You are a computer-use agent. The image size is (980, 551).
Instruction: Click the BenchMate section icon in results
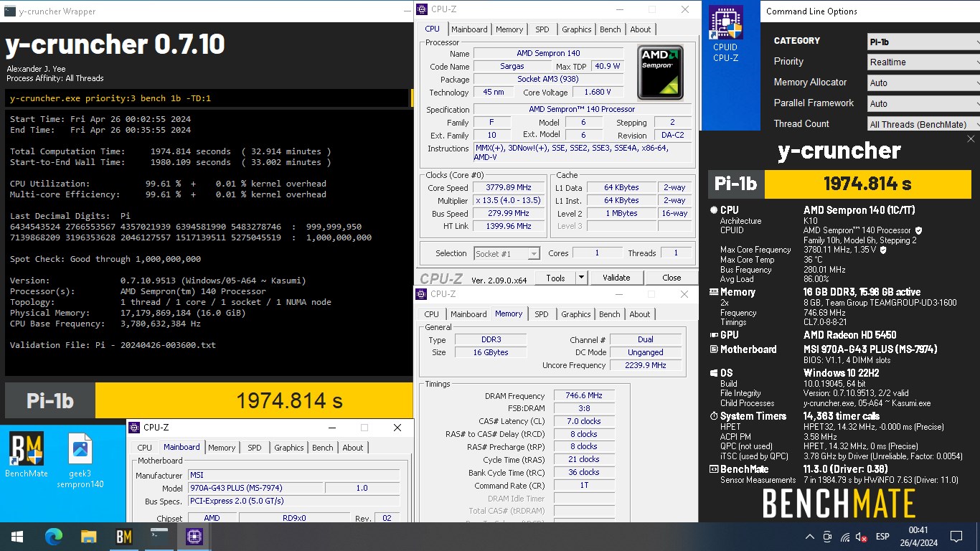(714, 470)
